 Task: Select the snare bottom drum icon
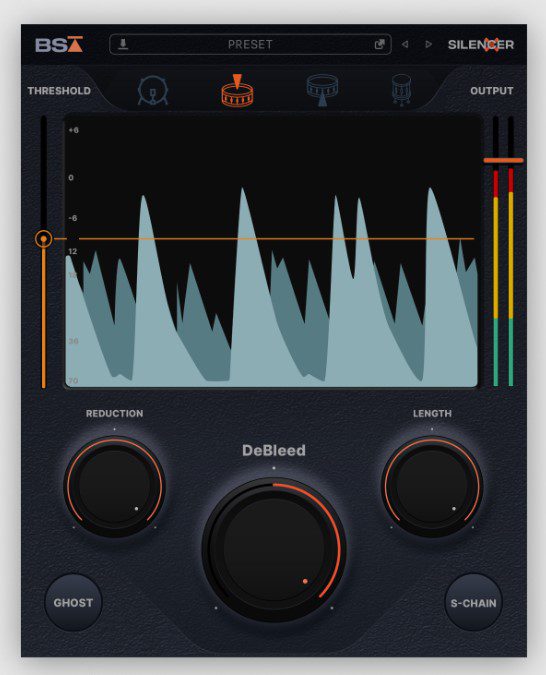tap(322, 90)
